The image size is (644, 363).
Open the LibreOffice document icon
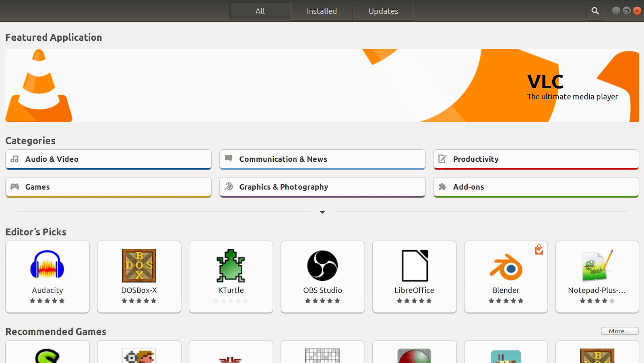pyautogui.click(x=415, y=266)
